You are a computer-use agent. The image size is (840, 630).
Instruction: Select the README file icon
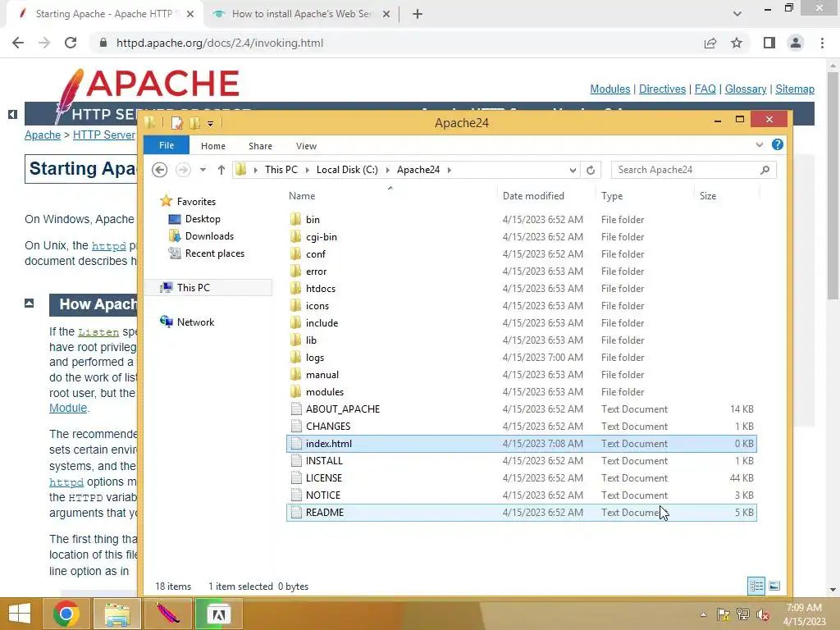point(295,512)
